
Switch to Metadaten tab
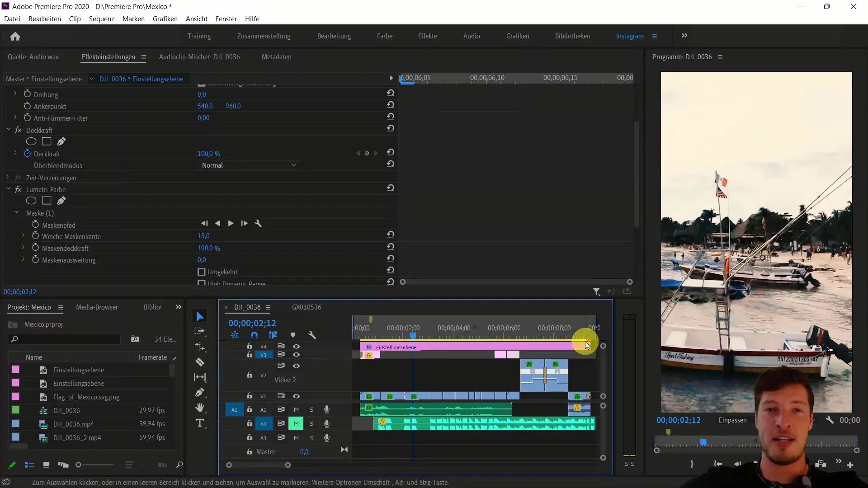tap(277, 57)
